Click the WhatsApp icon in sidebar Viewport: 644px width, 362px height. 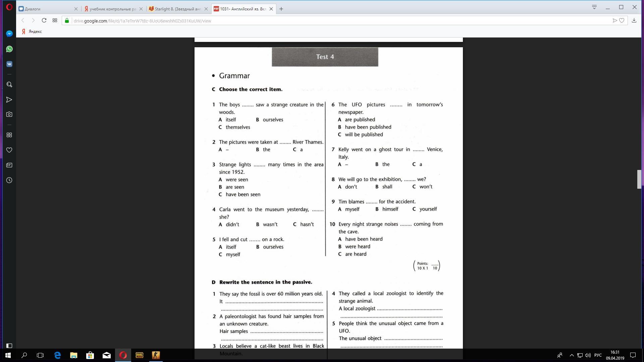[x=9, y=49]
